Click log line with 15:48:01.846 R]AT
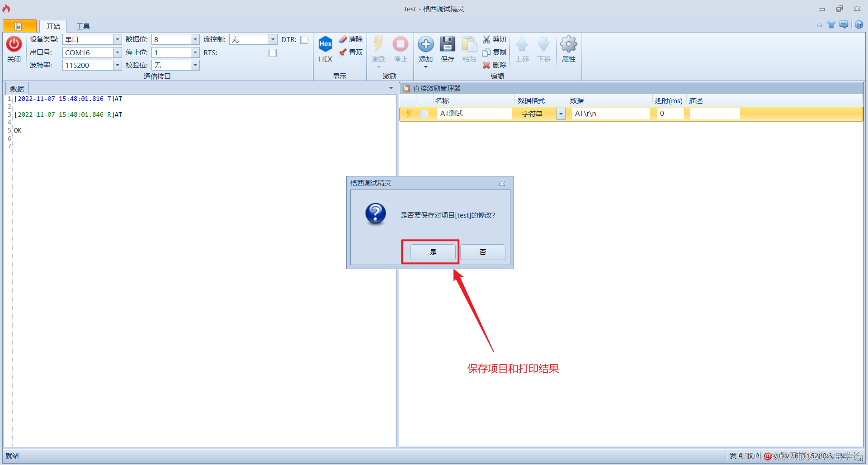The image size is (868, 465). [x=68, y=114]
